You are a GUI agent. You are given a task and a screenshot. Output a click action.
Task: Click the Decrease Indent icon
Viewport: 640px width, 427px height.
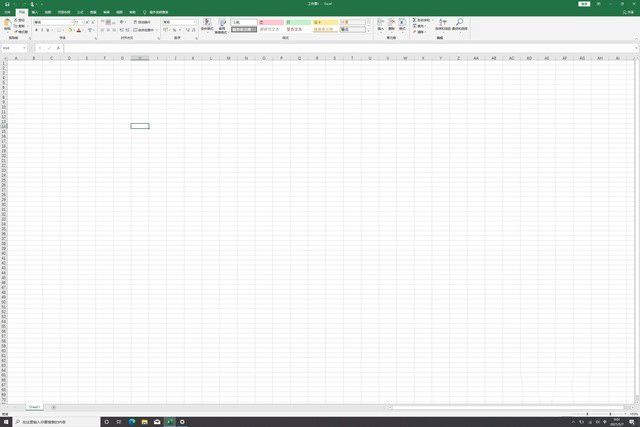click(122, 30)
